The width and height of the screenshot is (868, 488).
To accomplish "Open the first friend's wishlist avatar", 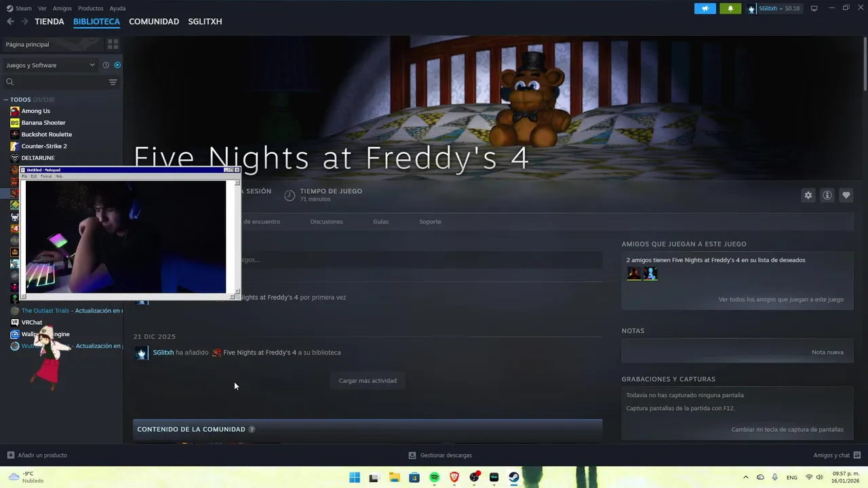I will [633, 274].
